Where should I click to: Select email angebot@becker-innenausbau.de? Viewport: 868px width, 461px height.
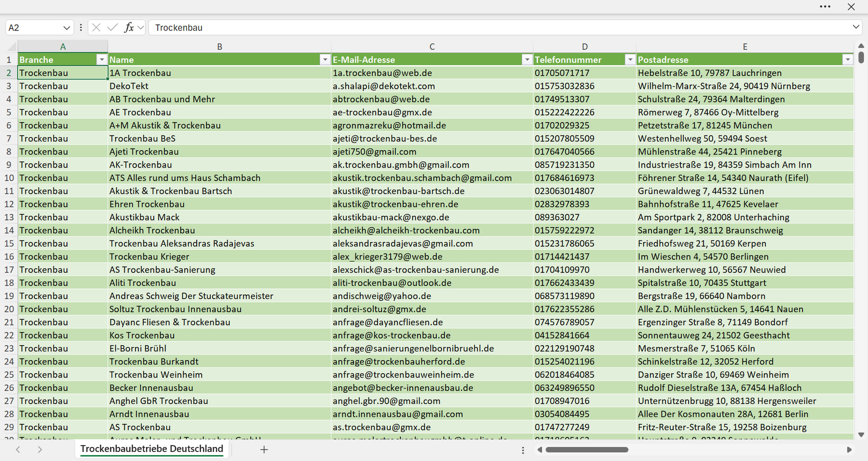tap(432, 388)
